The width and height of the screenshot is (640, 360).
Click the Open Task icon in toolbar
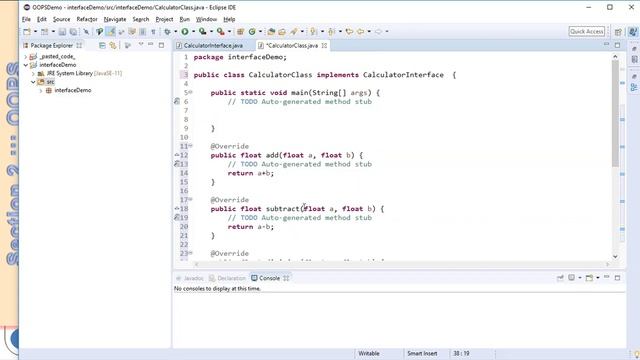click(x=282, y=31)
